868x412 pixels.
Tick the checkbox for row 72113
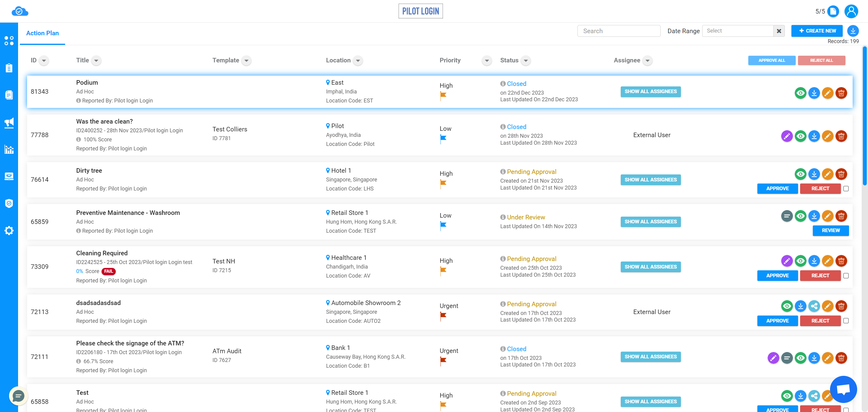846,321
